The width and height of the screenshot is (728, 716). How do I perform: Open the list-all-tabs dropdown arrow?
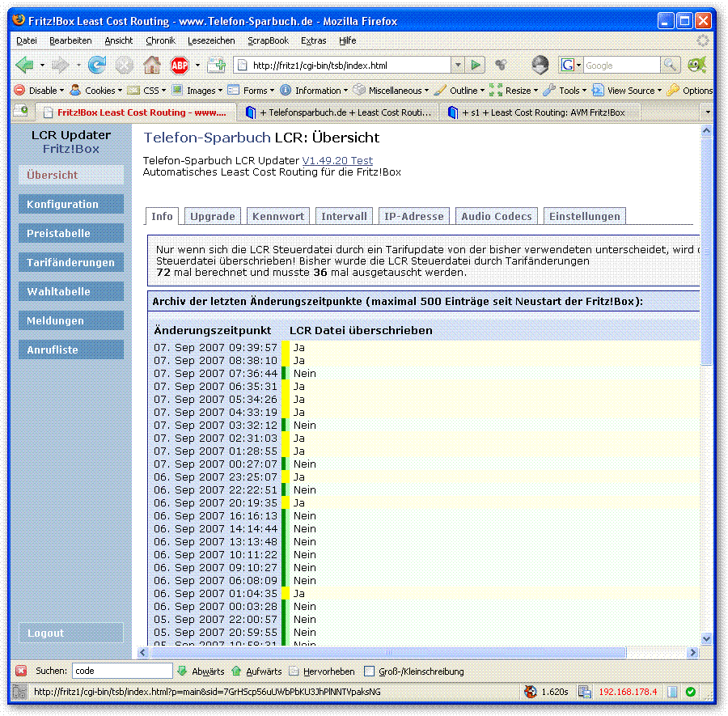708,112
